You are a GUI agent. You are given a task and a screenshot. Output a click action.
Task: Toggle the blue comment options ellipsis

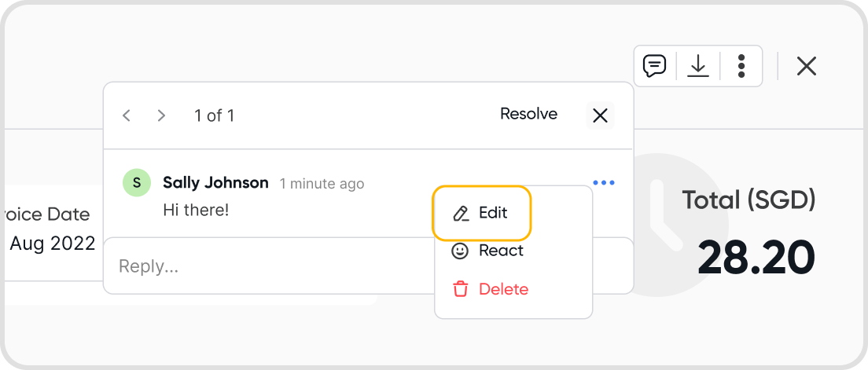click(x=604, y=183)
